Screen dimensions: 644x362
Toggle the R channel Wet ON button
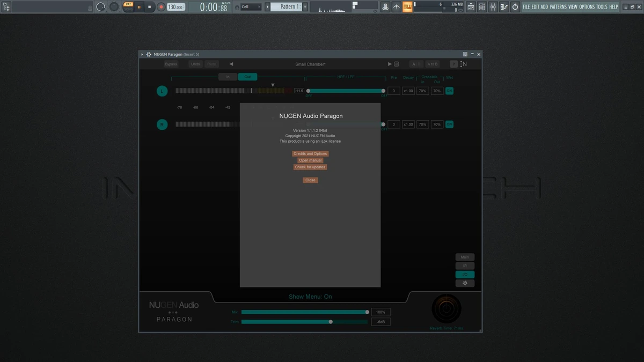point(449,124)
